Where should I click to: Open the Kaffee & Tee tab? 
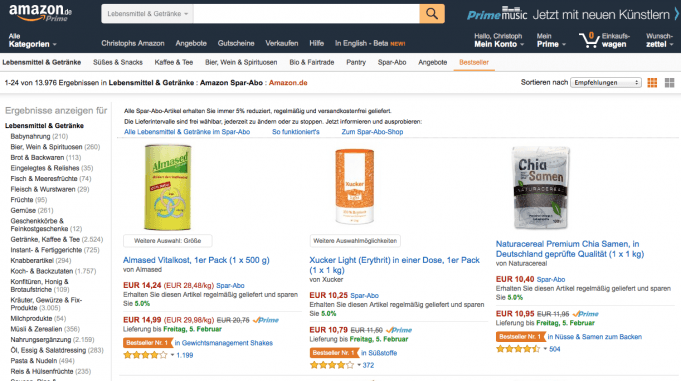174,62
